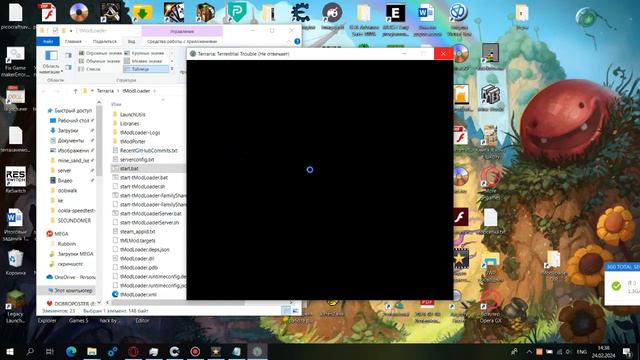The image size is (640, 360).
Task: Select OneDrive in the navigation pane
Action: [71, 277]
